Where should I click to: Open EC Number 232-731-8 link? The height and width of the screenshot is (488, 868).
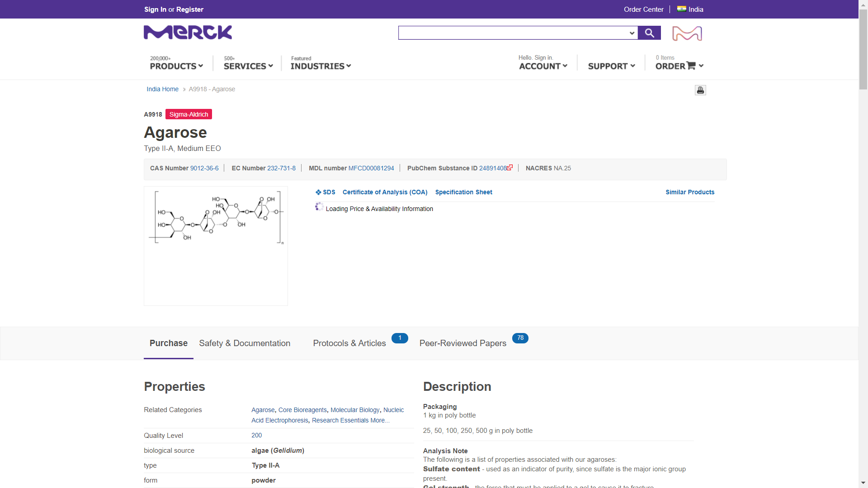pyautogui.click(x=281, y=168)
